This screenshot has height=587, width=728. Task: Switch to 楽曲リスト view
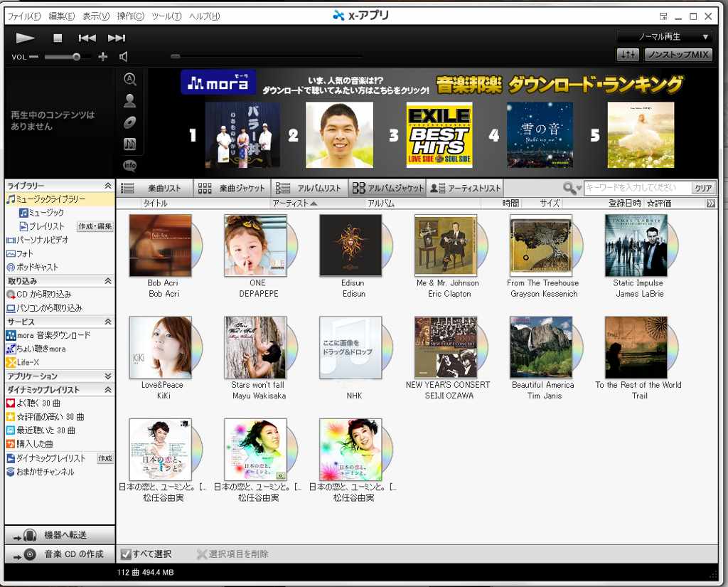154,189
